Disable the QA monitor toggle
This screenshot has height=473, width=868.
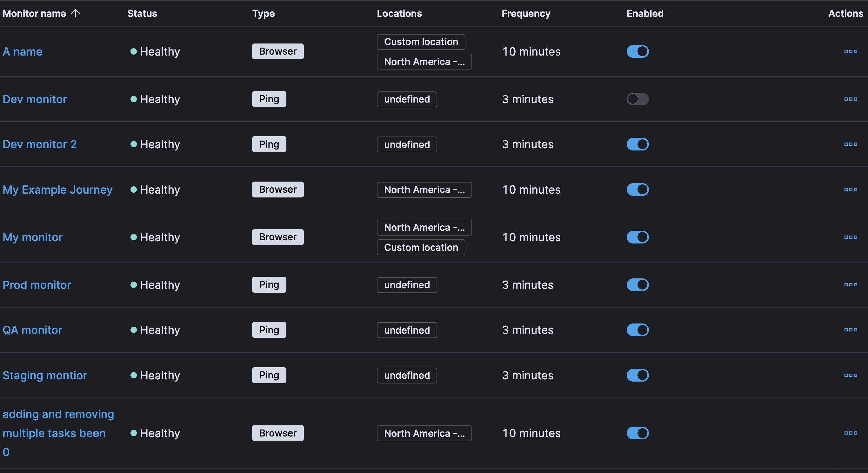click(x=637, y=330)
